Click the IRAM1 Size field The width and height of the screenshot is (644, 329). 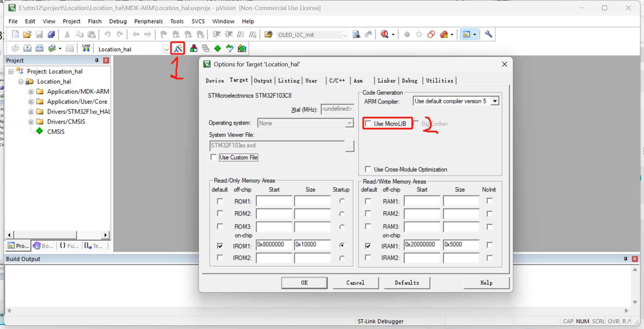(x=461, y=245)
